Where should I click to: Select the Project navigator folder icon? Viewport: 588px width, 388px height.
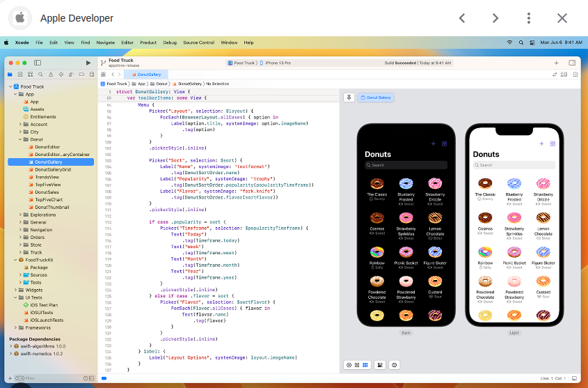click(x=10, y=75)
